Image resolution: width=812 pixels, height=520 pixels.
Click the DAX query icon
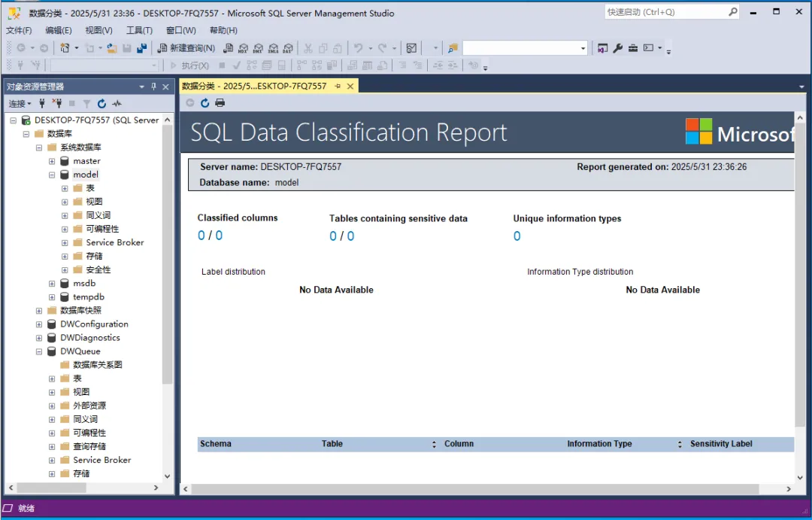(x=288, y=48)
